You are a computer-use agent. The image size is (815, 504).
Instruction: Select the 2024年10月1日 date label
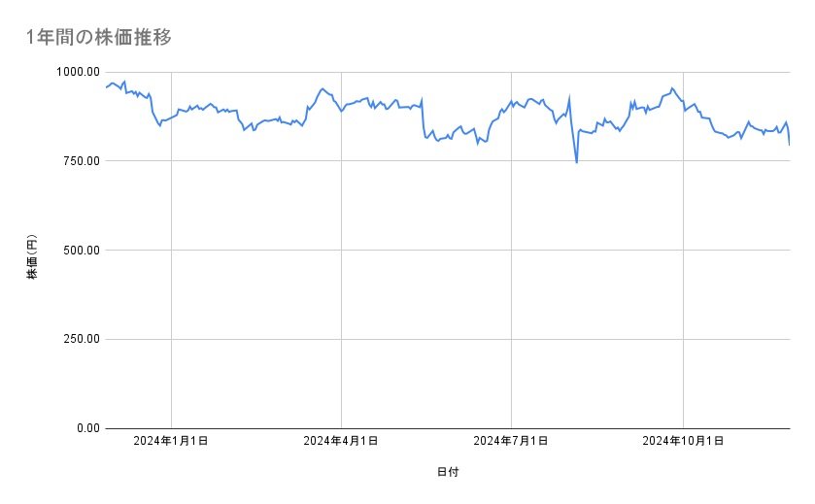click(x=683, y=442)
